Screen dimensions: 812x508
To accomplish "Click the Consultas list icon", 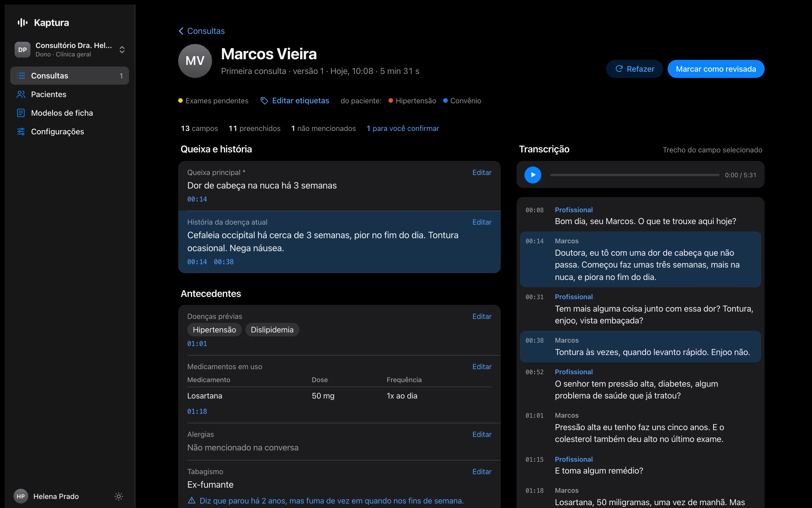I will tap(21, 76).
